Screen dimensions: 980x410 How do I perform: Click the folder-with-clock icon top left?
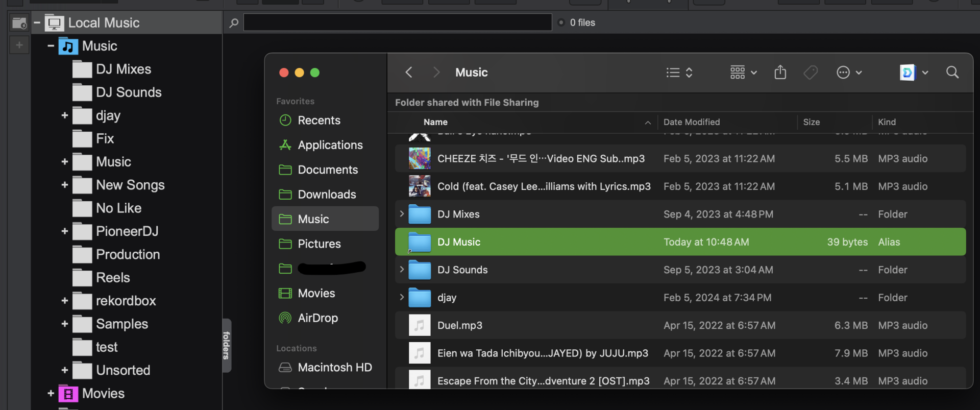point(19,23)
